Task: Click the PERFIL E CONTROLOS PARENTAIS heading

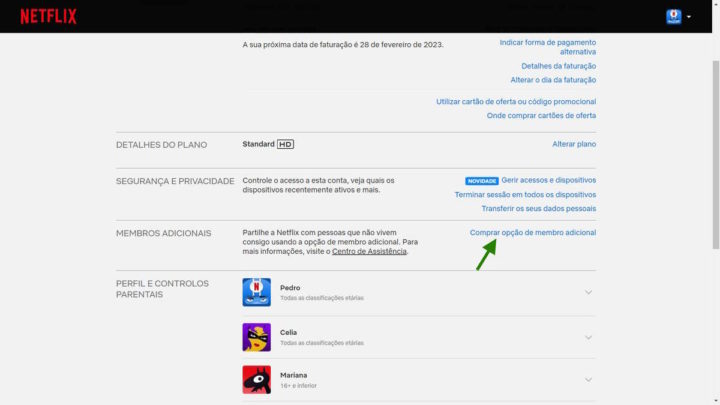Action: click(x=162, y=289)
